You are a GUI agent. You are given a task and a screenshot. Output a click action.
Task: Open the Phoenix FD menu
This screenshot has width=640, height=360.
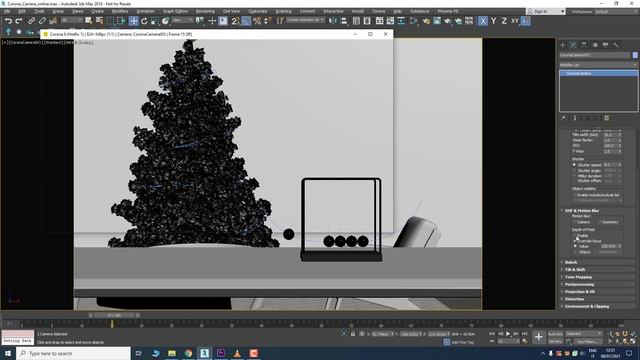(448, 11)
